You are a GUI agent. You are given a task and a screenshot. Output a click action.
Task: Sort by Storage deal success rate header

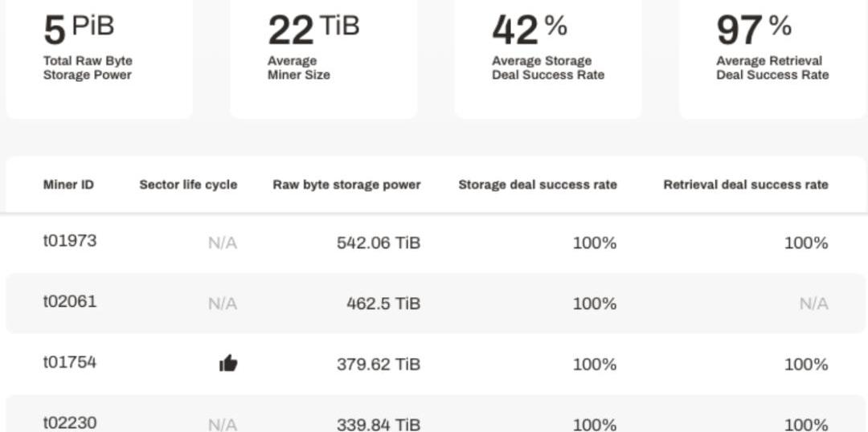[x=538, y=185]
